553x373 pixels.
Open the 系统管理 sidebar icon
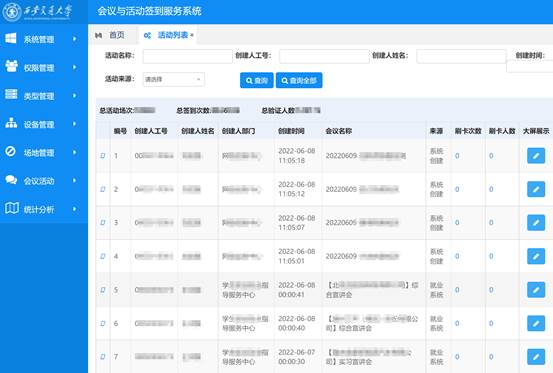(x=11, y=38)
